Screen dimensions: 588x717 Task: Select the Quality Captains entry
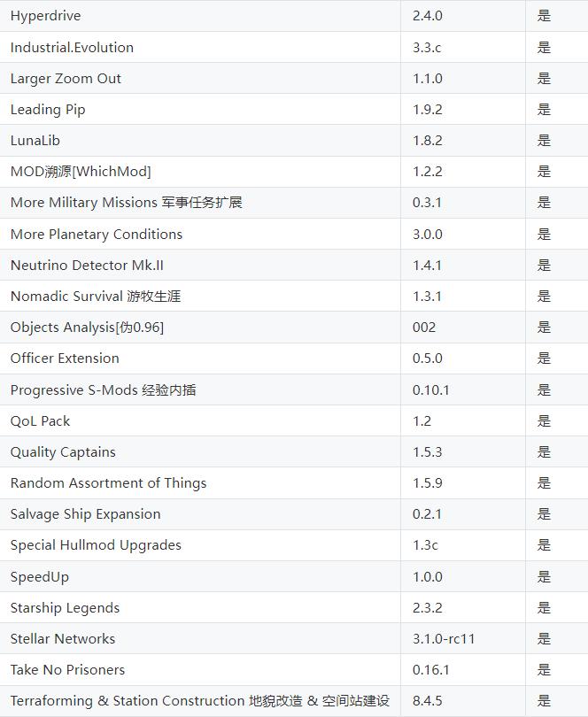pyautogui.click(x=63, y=452)
